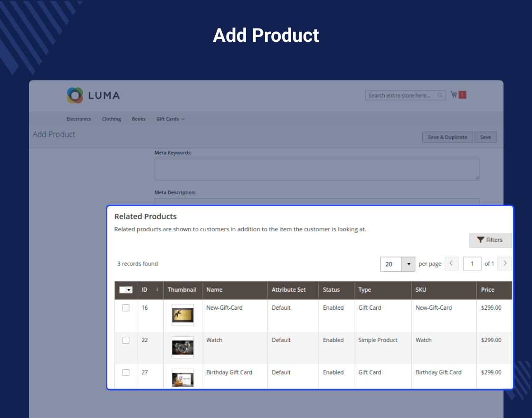Select the checkbox for New-Gift-Card row
Screen dimensions: 532x418
pyautogui.click(x=126, y=308)
